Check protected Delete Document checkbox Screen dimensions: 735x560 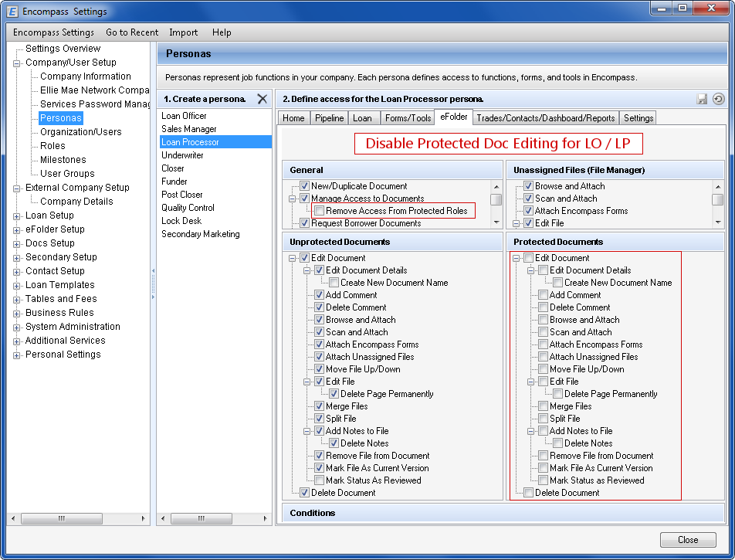point(528,493)
